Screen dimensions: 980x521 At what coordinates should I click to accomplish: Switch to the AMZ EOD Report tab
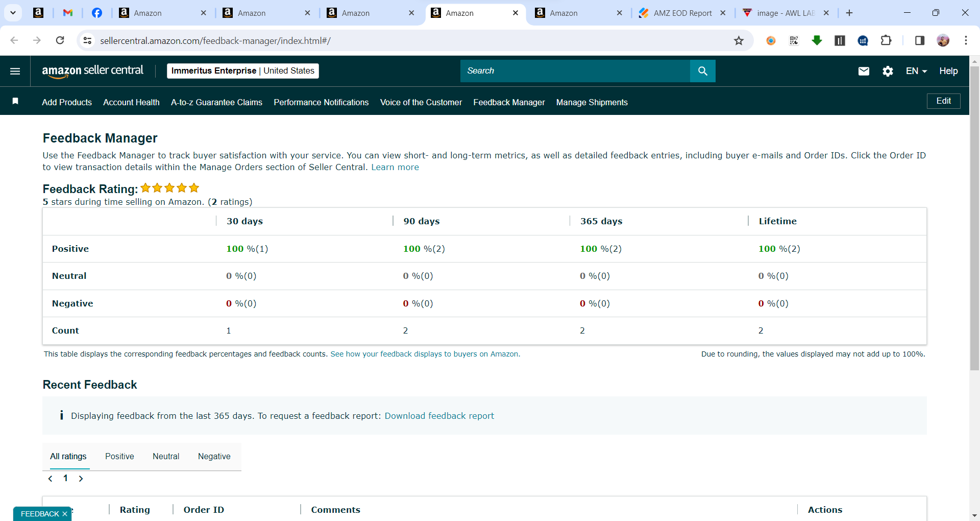(x=682, y=13)
